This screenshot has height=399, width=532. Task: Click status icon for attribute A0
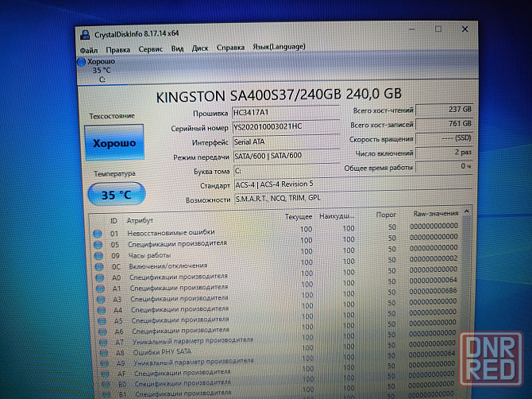(x=100, y=277)
